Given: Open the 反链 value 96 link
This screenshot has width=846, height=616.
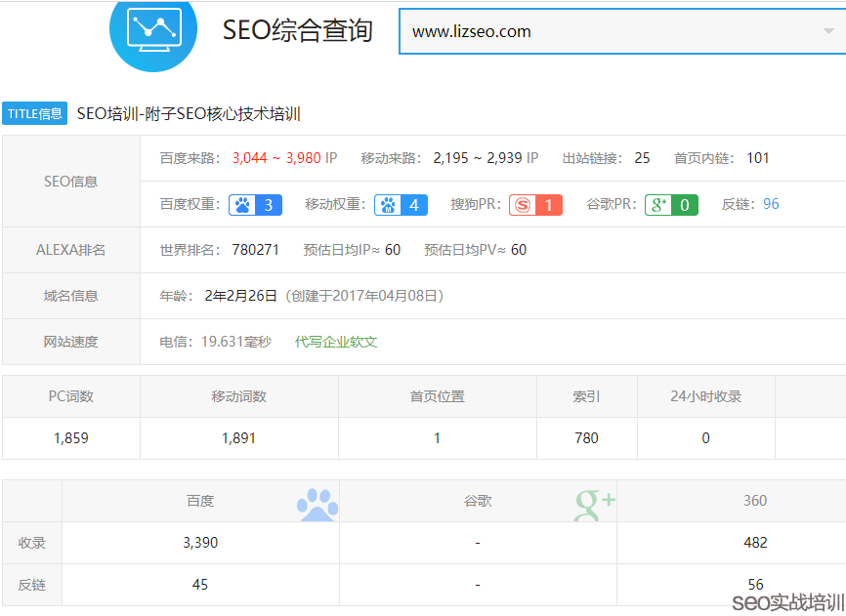Looking at the screenshot, I should point(771,204).
